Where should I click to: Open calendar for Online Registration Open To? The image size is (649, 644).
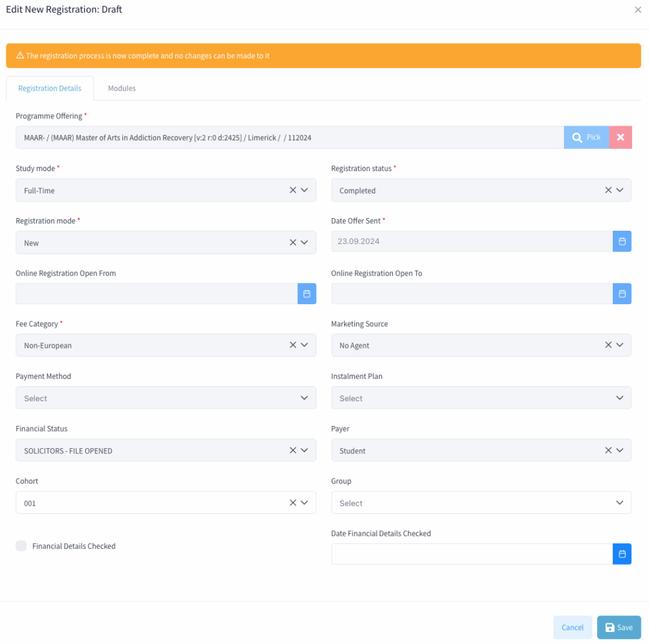click(x=622, y=294)
